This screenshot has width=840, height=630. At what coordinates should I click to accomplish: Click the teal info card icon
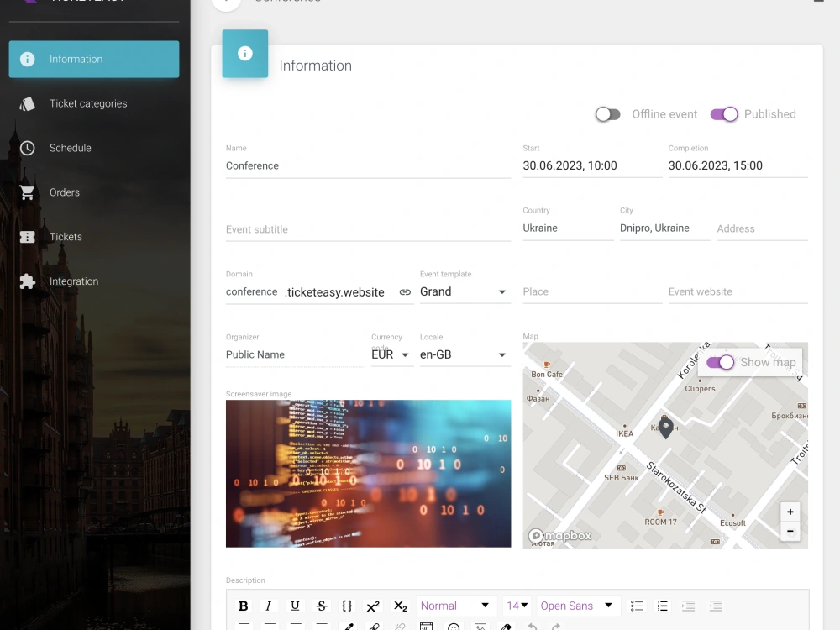click(244, 54)
